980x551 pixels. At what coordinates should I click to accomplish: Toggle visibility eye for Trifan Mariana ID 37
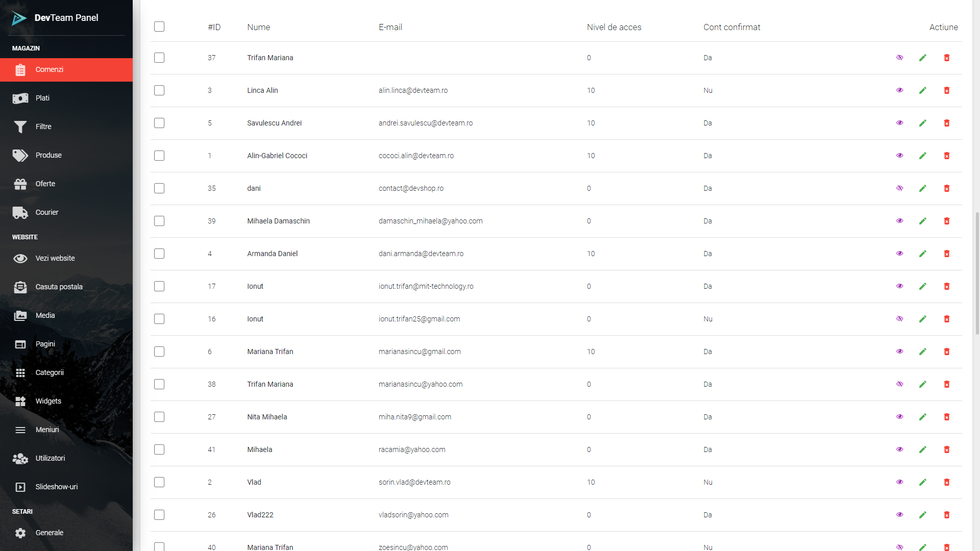900,58
